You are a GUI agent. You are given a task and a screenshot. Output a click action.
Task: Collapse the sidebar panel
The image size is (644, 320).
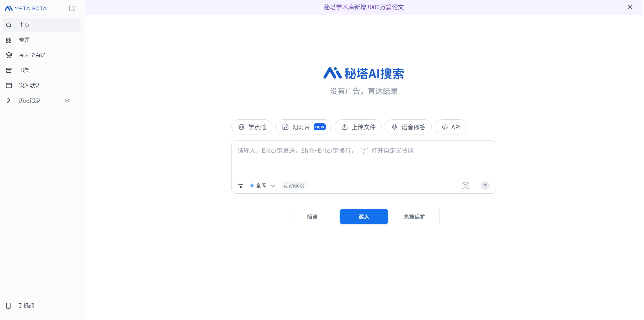(72, 8)
